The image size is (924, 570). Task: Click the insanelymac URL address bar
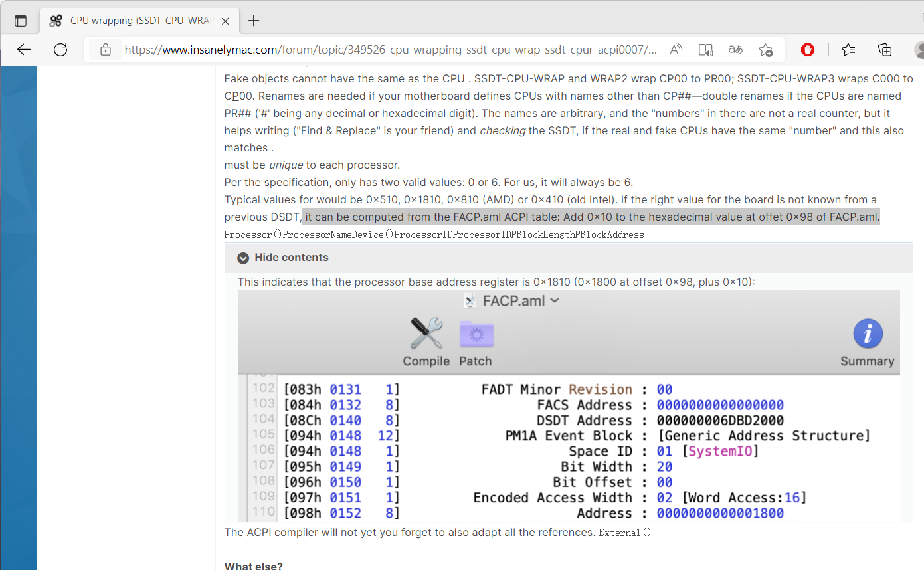391,50
